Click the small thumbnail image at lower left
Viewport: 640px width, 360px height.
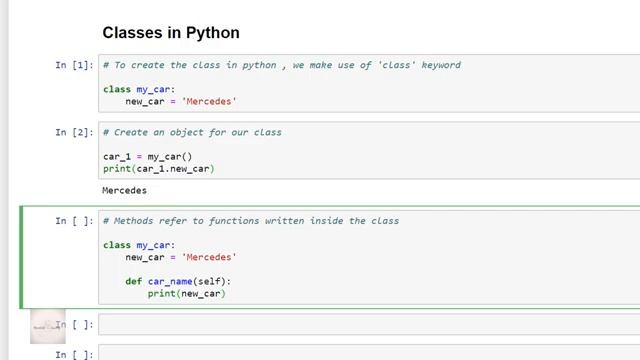point(48,327)
